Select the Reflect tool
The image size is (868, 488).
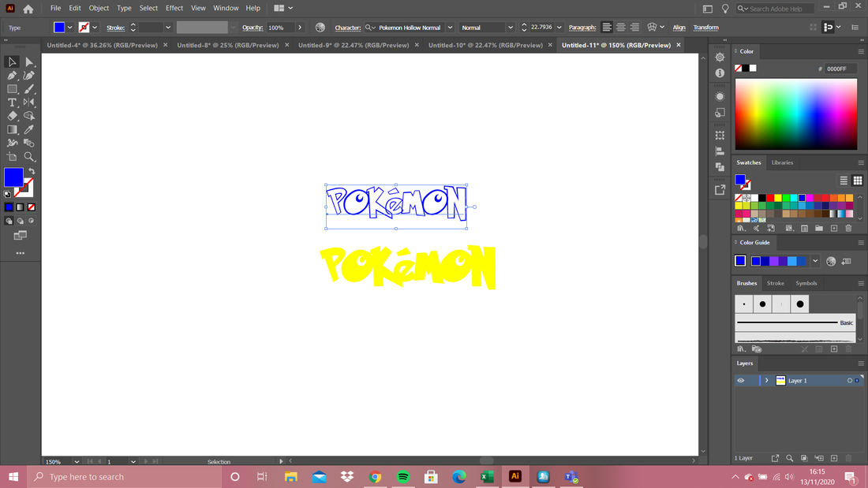[29, 102]
